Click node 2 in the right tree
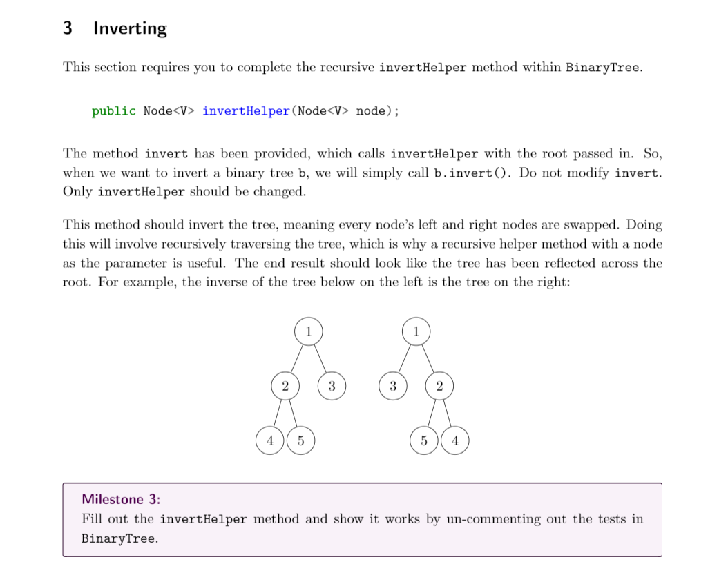This screenshot has height=573, width=728. [439, 386]
